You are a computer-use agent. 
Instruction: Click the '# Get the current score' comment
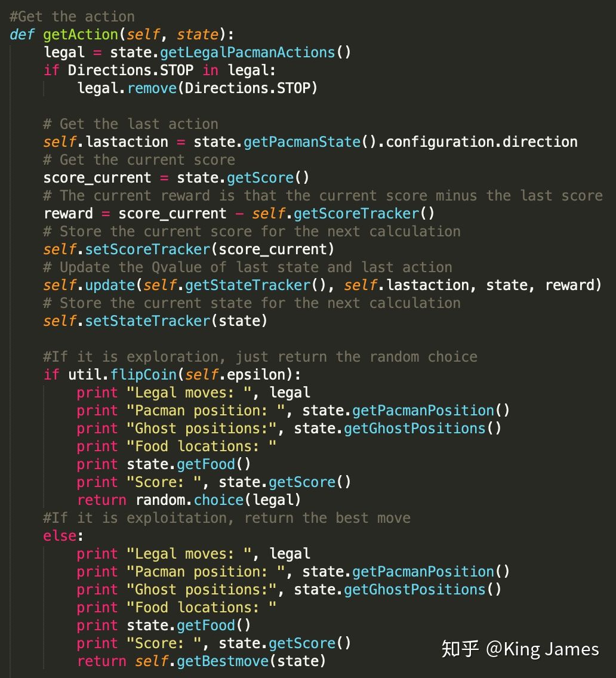tap(139, 160)
